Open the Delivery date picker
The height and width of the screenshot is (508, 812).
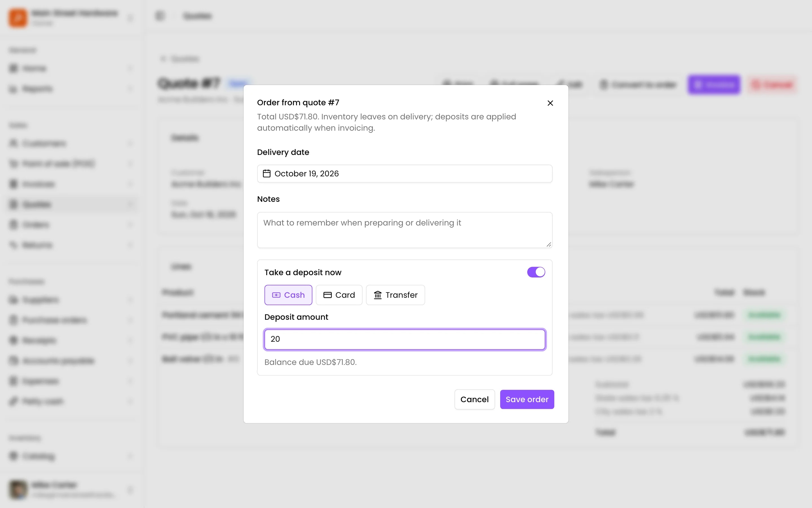pos(405,174)
